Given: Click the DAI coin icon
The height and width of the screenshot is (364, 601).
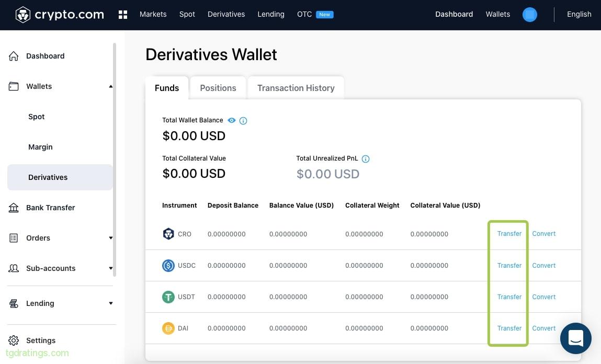Looking at the screenshot, I should [168, 328].
